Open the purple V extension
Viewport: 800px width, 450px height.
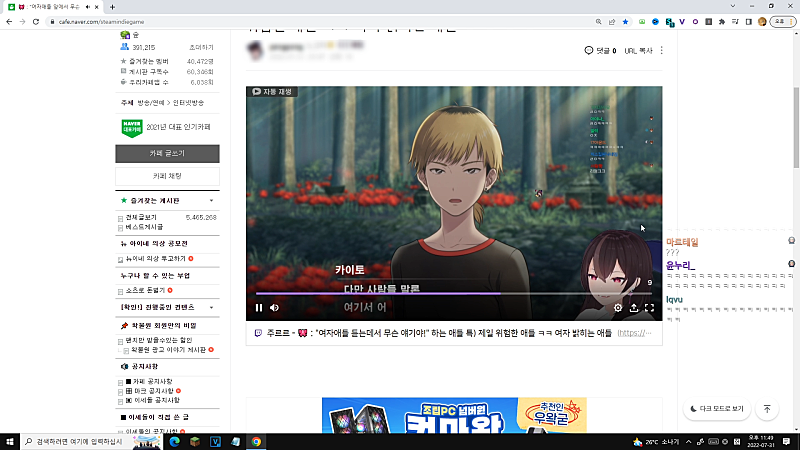click(x=682, y=22)
